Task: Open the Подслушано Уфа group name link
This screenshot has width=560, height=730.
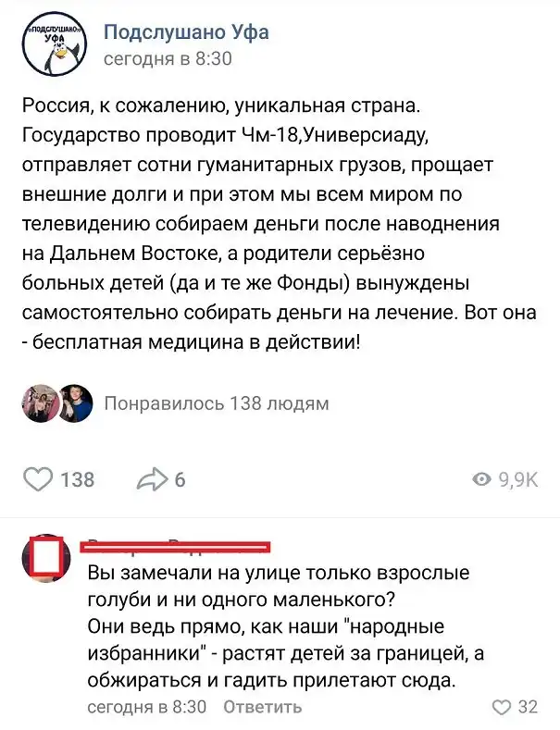Action: pos(186,32)
